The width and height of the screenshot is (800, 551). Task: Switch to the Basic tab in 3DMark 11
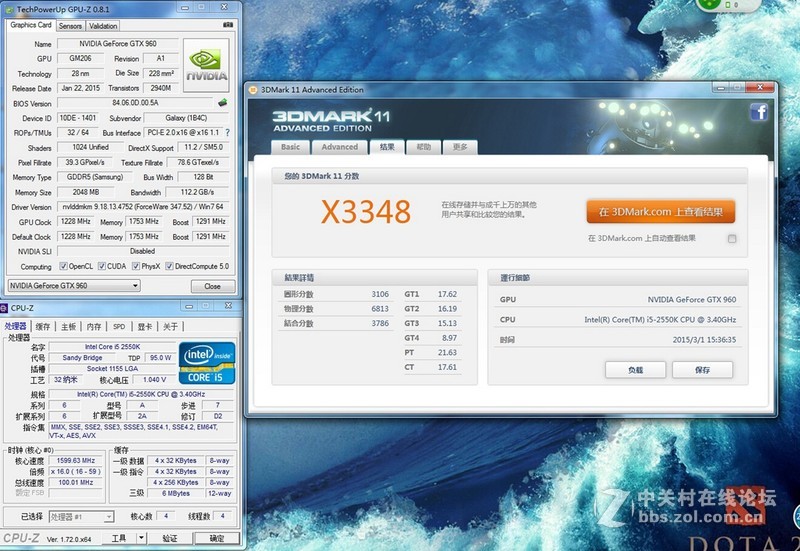290,147
